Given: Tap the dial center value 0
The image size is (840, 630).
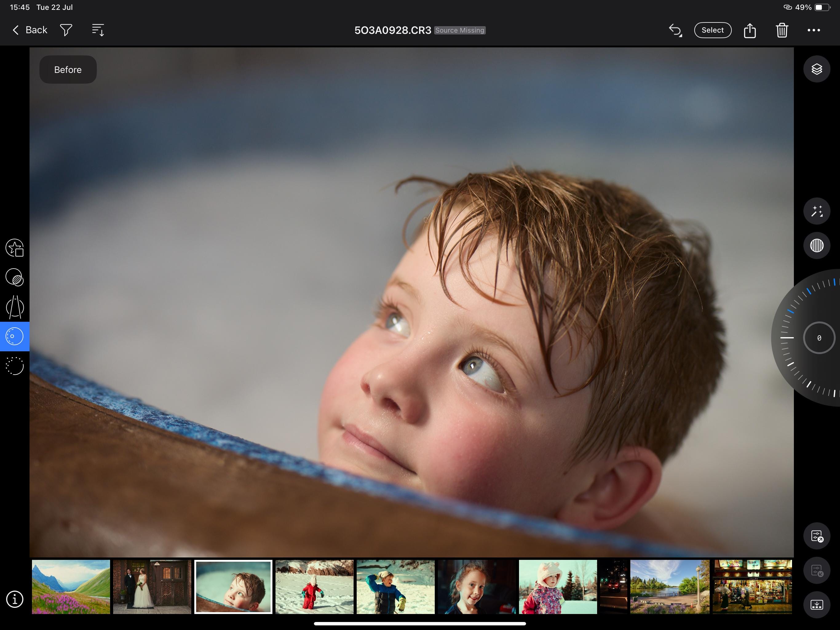Looking at the screenshot, I should pos(819,338).
